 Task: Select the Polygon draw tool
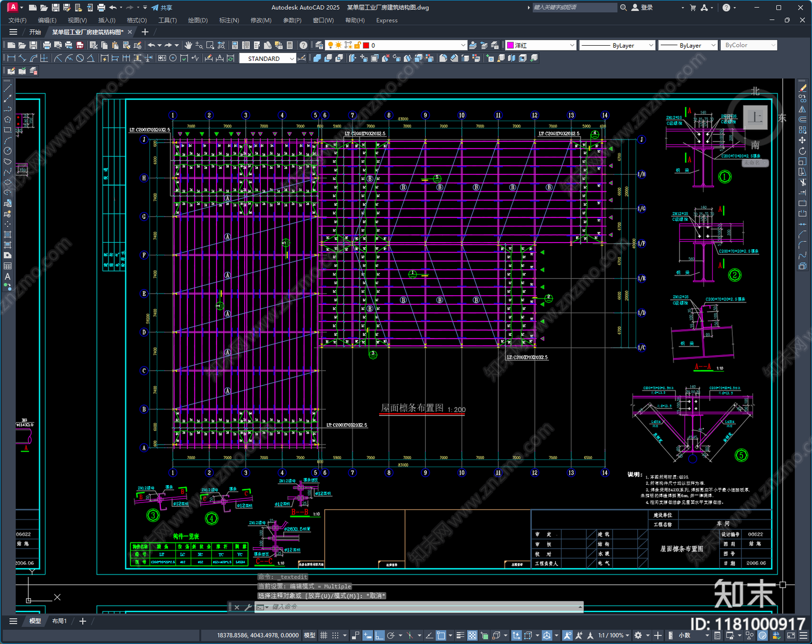coord(8,119)
